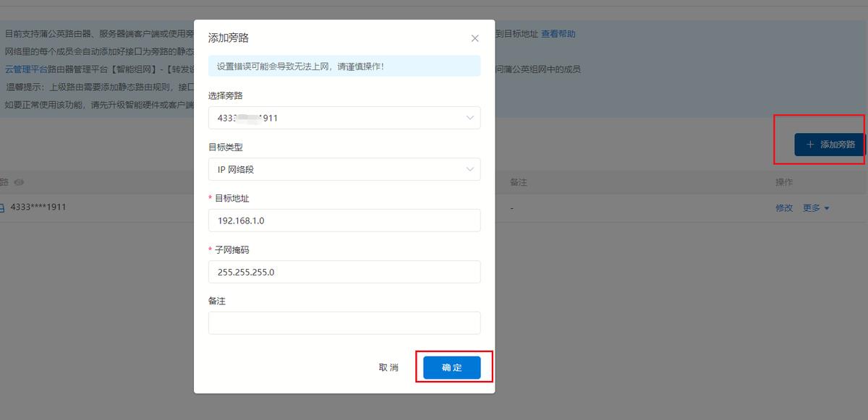Viewport: 868px width, 420px height.
Task: Click the empty 备注 input field
Action: pyautogui.click(x=344, y=322)
